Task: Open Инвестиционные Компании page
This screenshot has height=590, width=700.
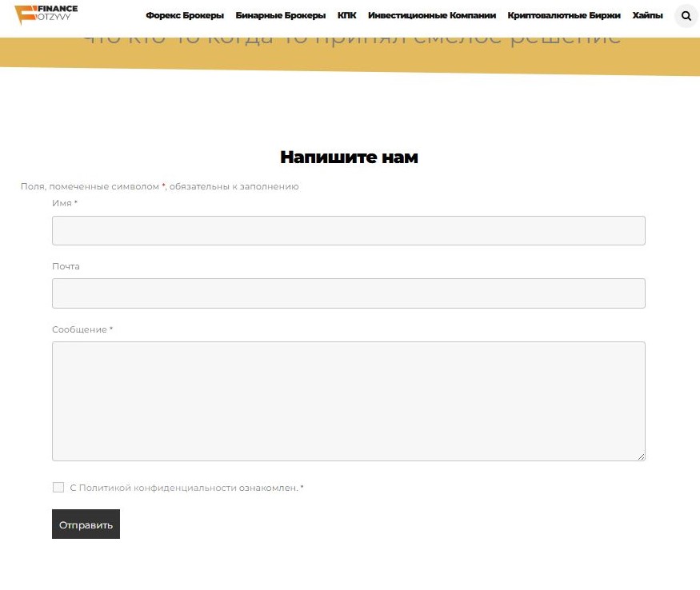Action: click(x=432, y=16)
